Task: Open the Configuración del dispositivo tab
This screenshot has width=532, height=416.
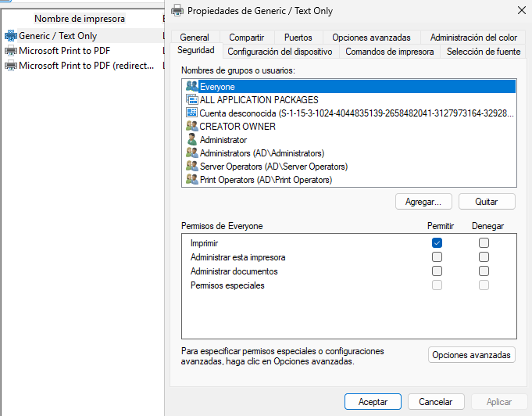Action: point(280,52)
